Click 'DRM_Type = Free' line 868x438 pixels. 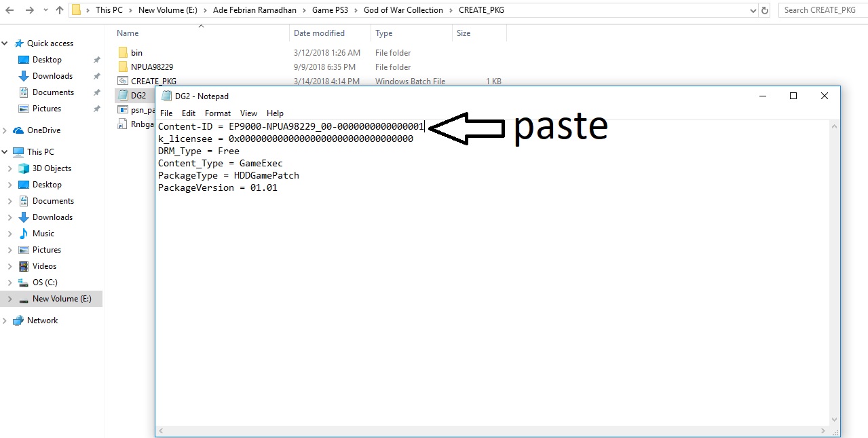click(x=199, y=151)
